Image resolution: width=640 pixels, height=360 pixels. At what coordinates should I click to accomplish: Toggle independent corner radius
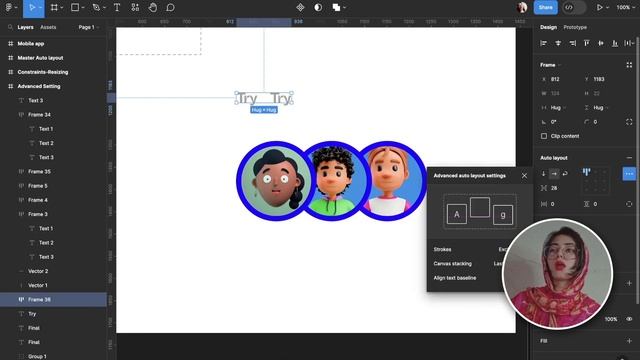click(x=629, y=122)
